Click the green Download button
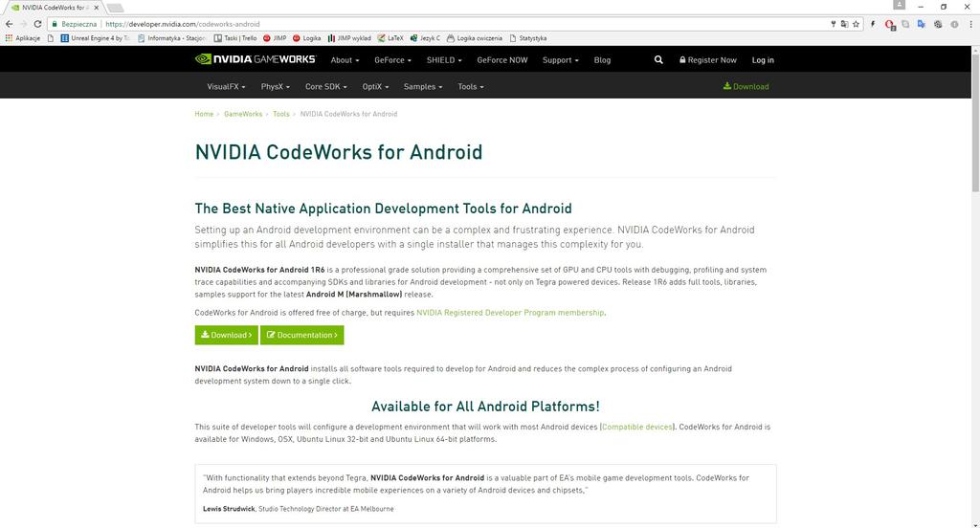This screenshot has width=980, height=528. (226, 335)
